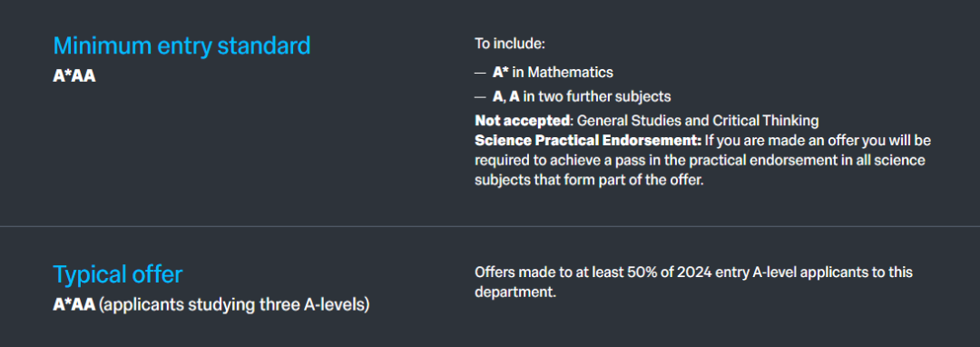Viewport: 980px width, 347px height.
Task: Click the 'Typical offer' heading
Action: (x=117, y=274)
